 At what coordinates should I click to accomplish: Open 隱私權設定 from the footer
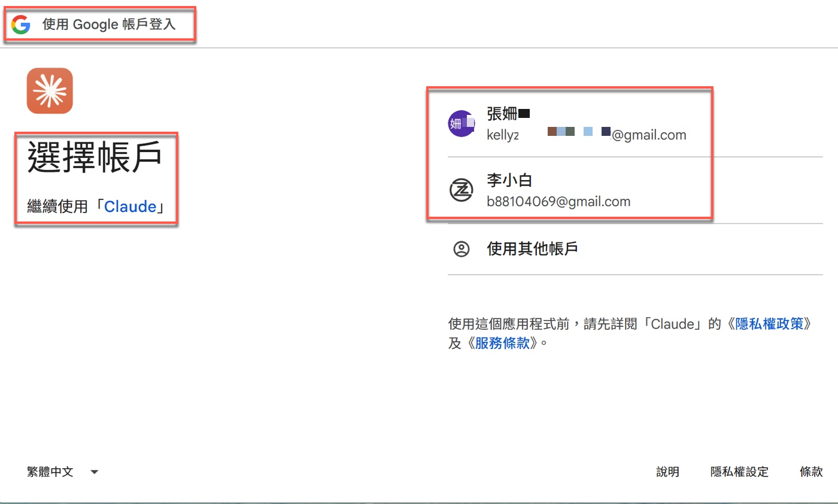point(739,472)
